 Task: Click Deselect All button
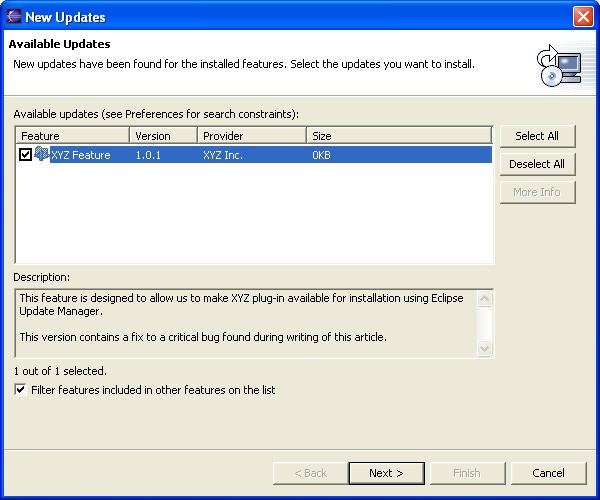click(537, 164)
